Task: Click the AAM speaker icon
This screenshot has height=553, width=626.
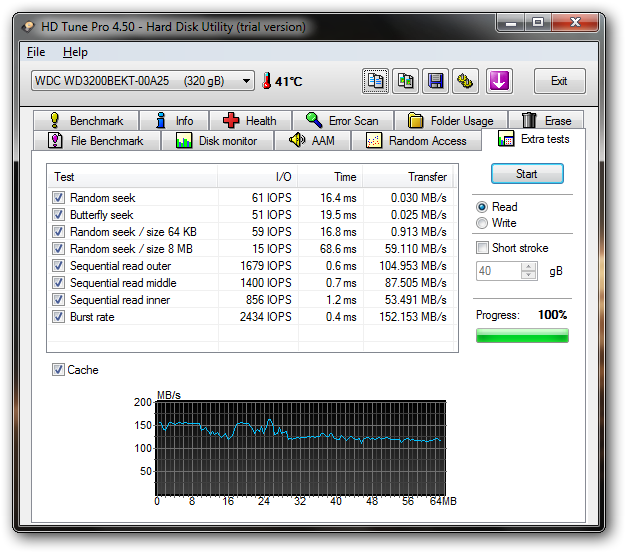Action: point(297,140)
